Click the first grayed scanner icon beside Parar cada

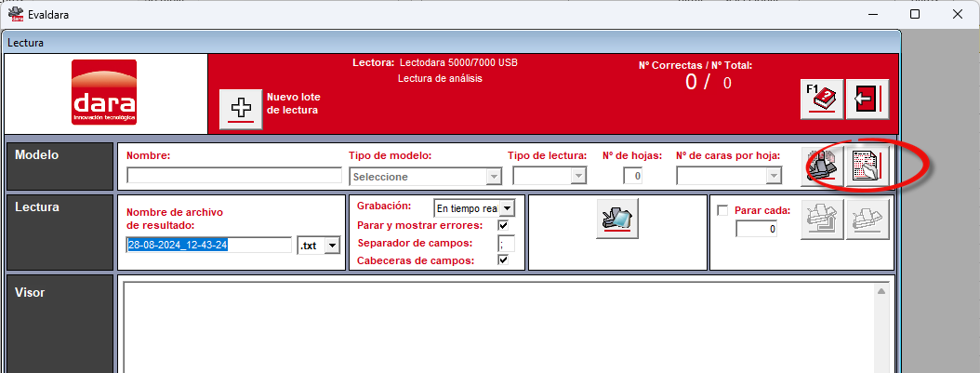click(823, 220)
